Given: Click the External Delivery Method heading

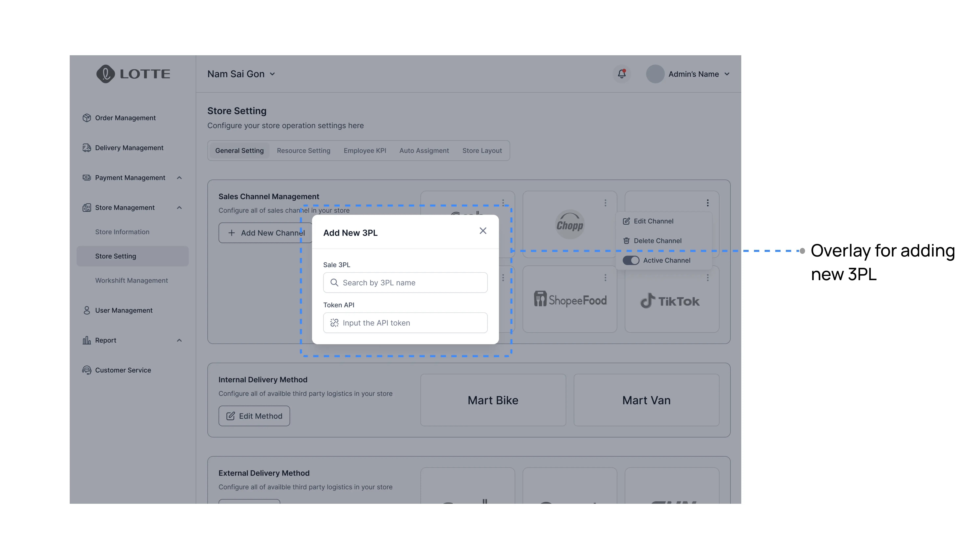Looking at the screenshot, I should click(264, 473).
